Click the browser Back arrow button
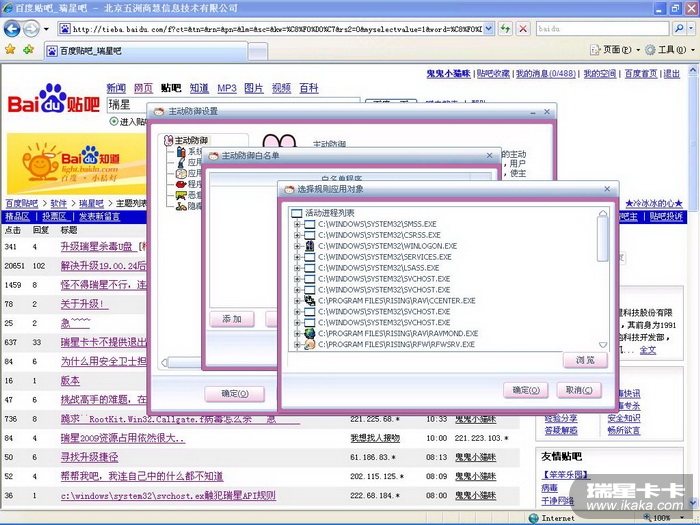The width and height of the screenshot is (700, 525). tap(12, 29)
